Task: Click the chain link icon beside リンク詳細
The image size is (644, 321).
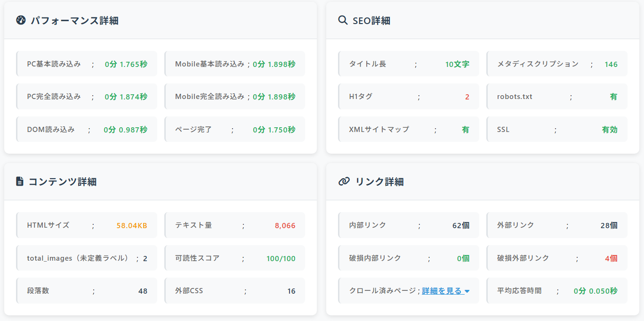Action: coord(344,181)
